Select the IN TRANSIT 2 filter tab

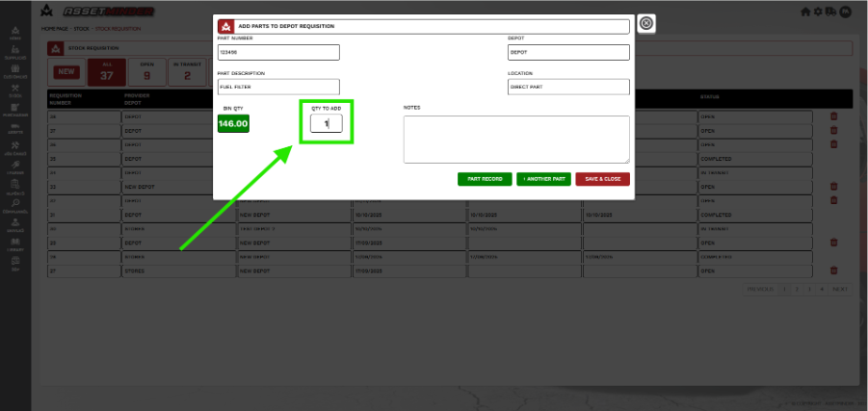[187, 72]
